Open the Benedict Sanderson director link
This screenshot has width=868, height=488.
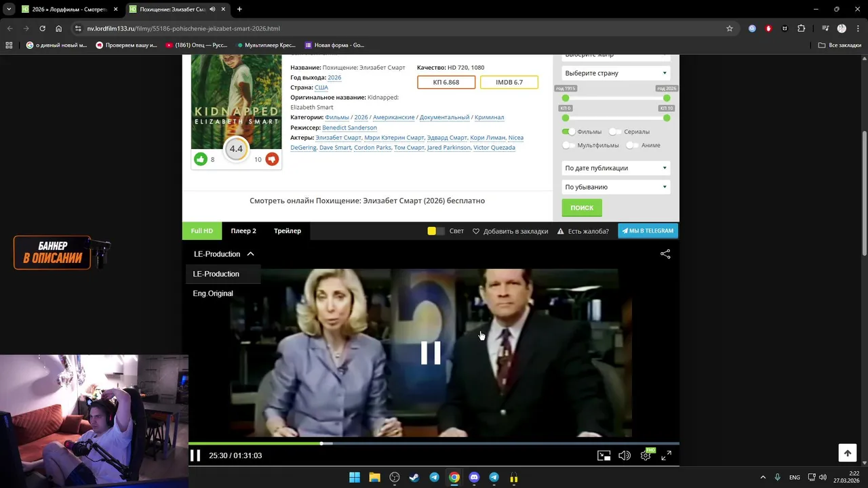click(x=349, y=127)
